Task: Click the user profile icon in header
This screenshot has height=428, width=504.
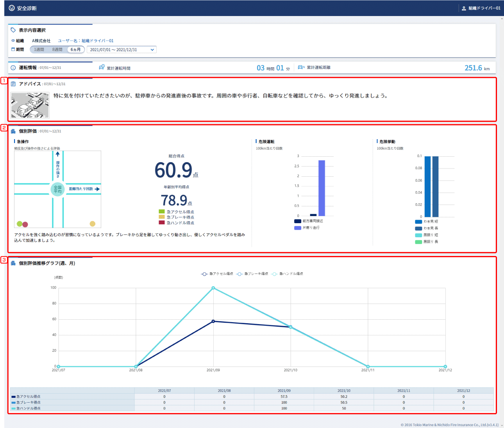Action: (464, 8)
